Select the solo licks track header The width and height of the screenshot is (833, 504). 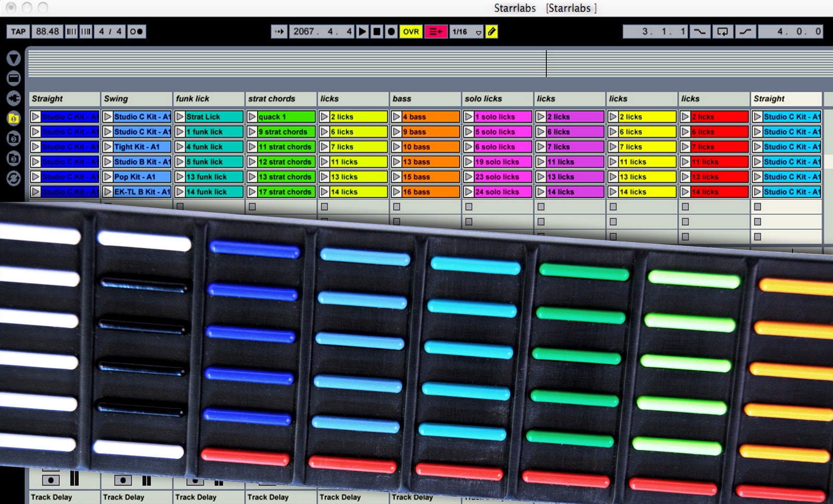(x=497, y=99)
